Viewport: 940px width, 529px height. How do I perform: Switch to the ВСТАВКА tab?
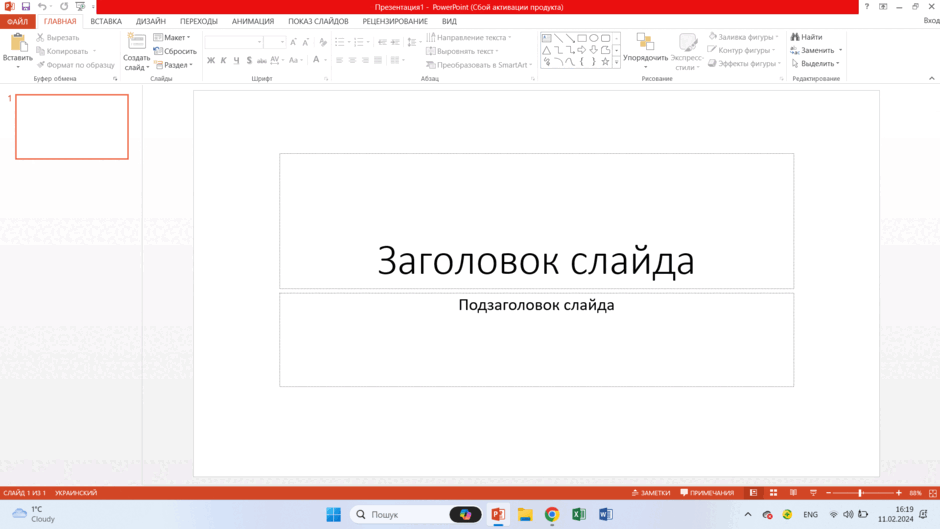point(106,21)
